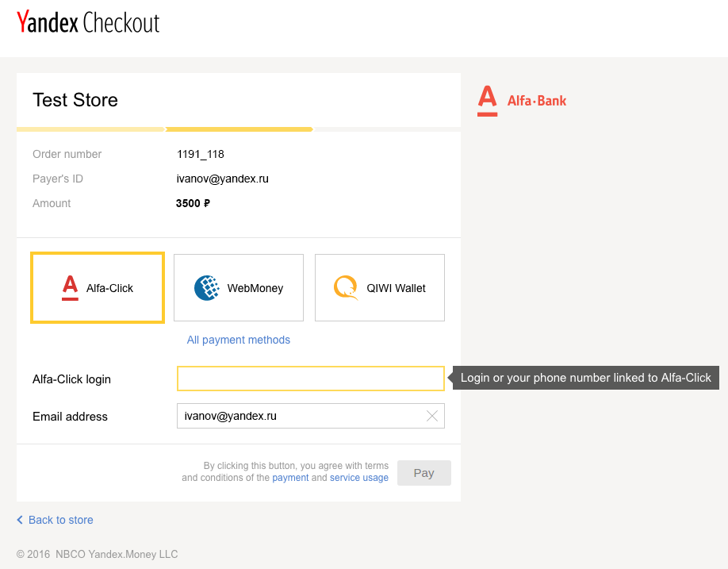Screen dimensions: 728x569
Task: Click the Alfa-Click login label
Action: [71, 379]
